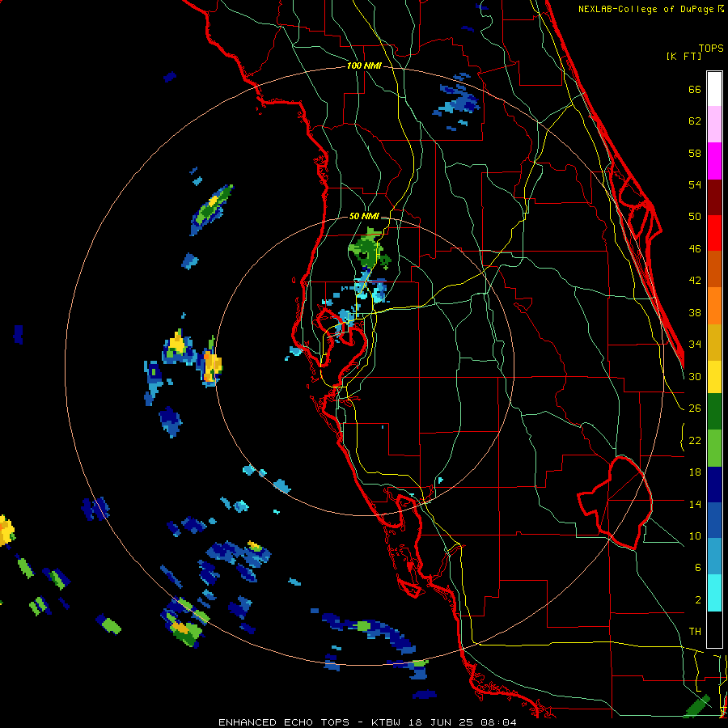Click the KTBW radar site identifier
Viewport: 728px width, 728px height.
387,722
